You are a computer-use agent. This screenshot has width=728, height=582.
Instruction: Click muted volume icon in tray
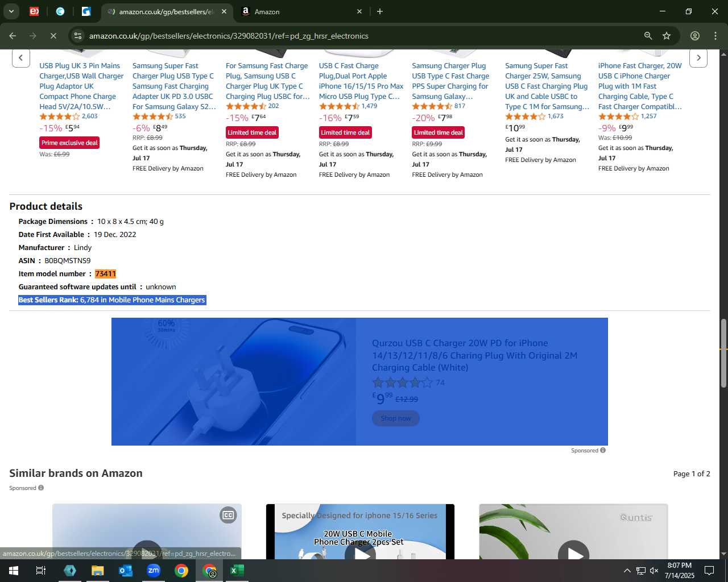654,571
